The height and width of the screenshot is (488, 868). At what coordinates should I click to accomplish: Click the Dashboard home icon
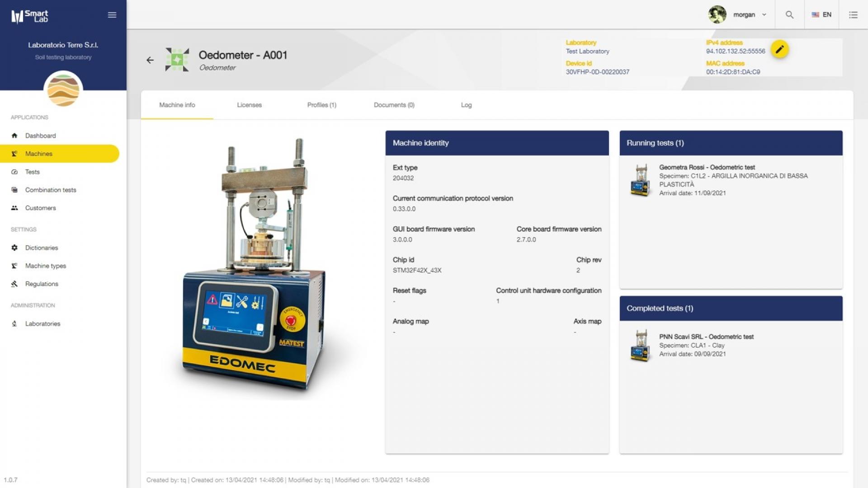(x=14, y=136)
